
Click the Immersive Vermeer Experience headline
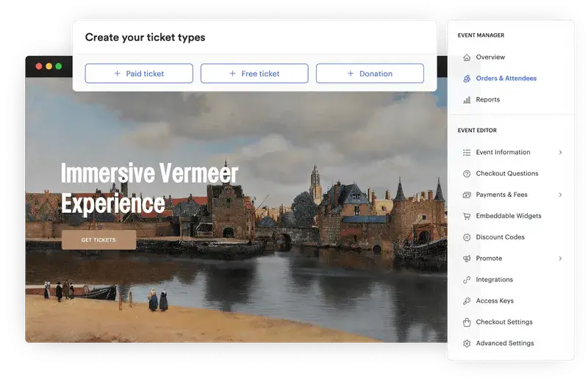pos(150,188)
